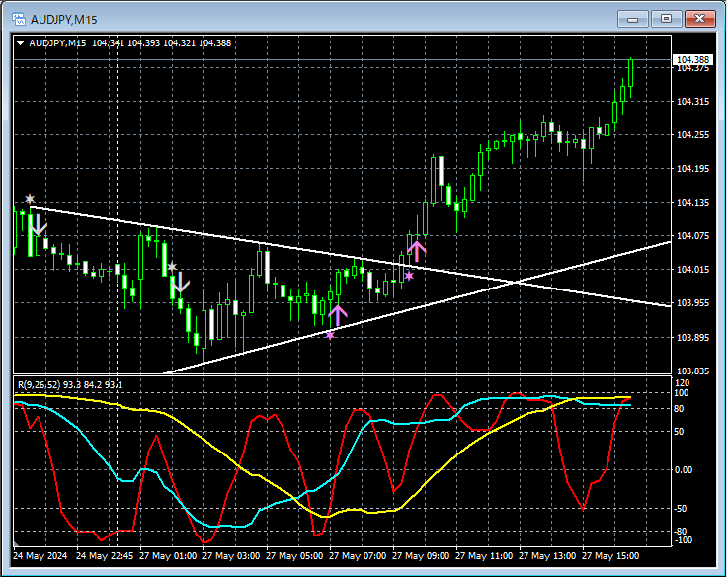Screen dimensions: 728x577
Task: Select the gray down arrow near 27 May 02:00
Action: [x=180, y=283]
